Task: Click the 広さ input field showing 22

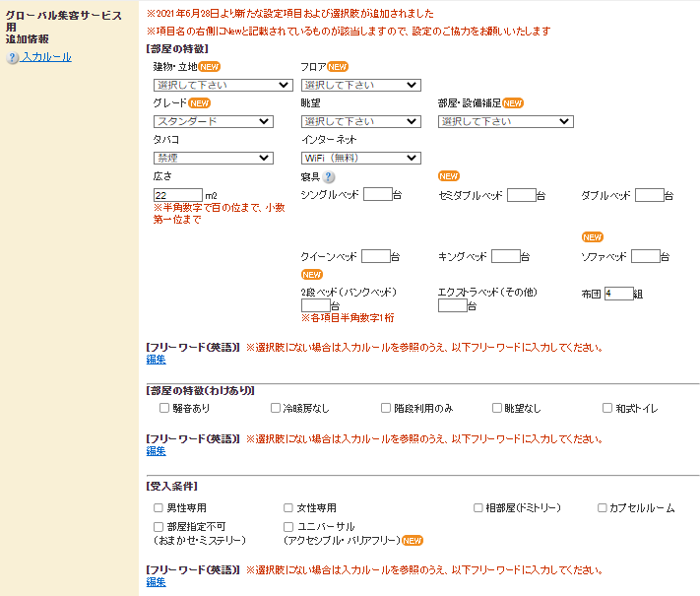Action: point(177,195)
